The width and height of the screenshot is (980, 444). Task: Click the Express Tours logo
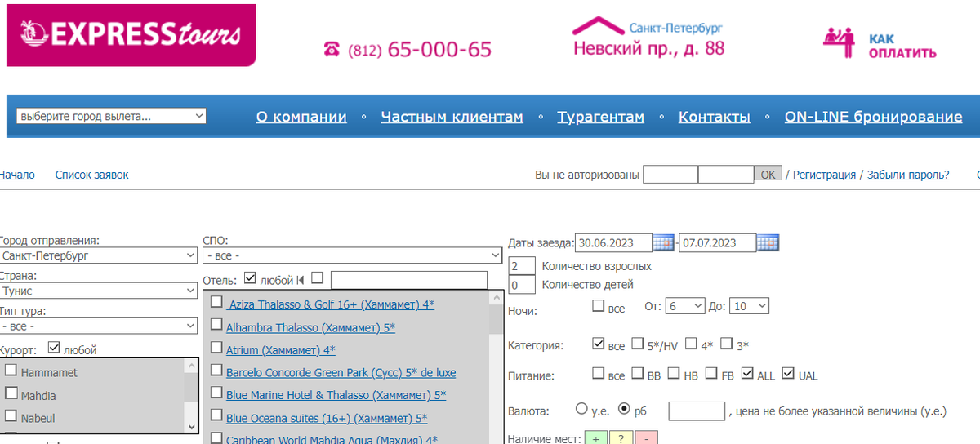131,35
